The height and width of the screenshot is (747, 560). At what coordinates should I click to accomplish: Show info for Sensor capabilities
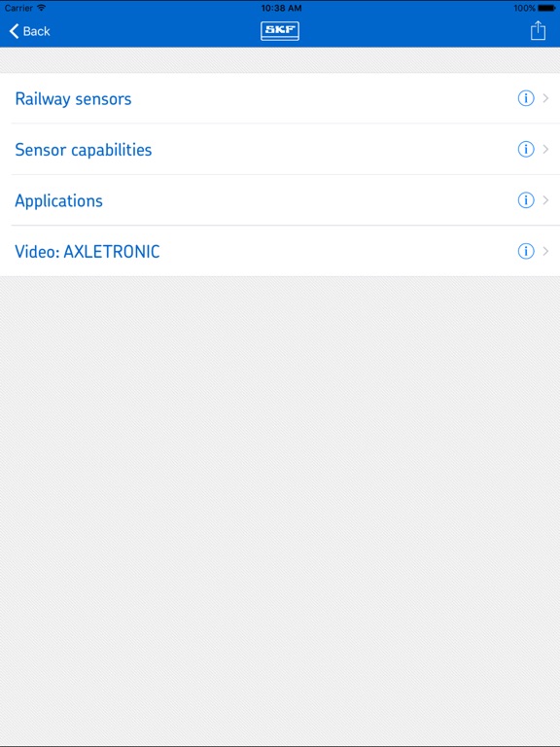pyautogui.click(x=526, y=149)
